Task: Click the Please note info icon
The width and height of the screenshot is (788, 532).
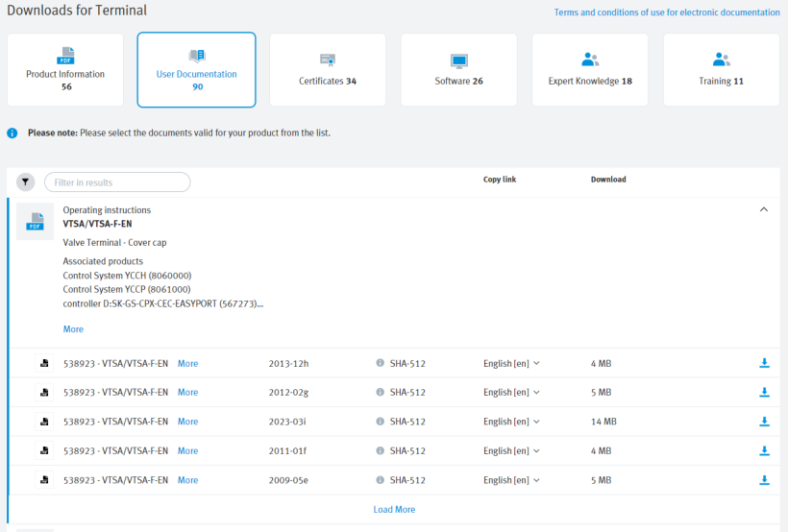Action: point(12,133)
